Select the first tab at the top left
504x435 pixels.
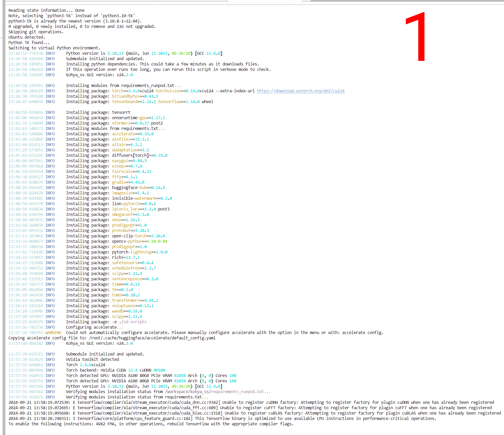pos(42,1)
